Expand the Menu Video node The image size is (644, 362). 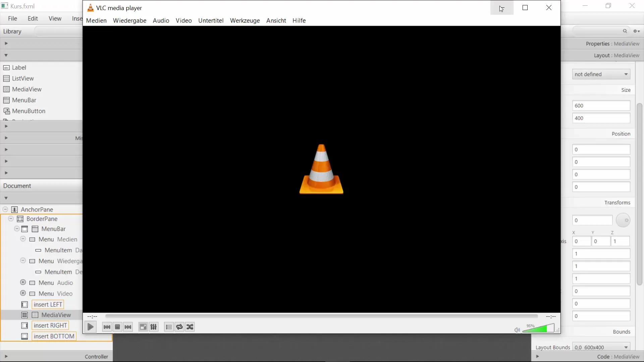pyautogui.click(x=23, y=293)
